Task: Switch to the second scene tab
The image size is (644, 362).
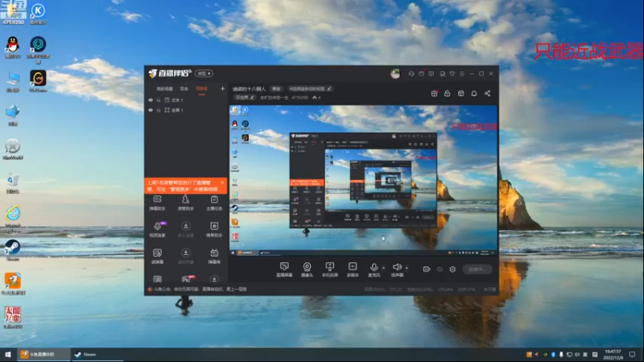Action: point(184,88)
